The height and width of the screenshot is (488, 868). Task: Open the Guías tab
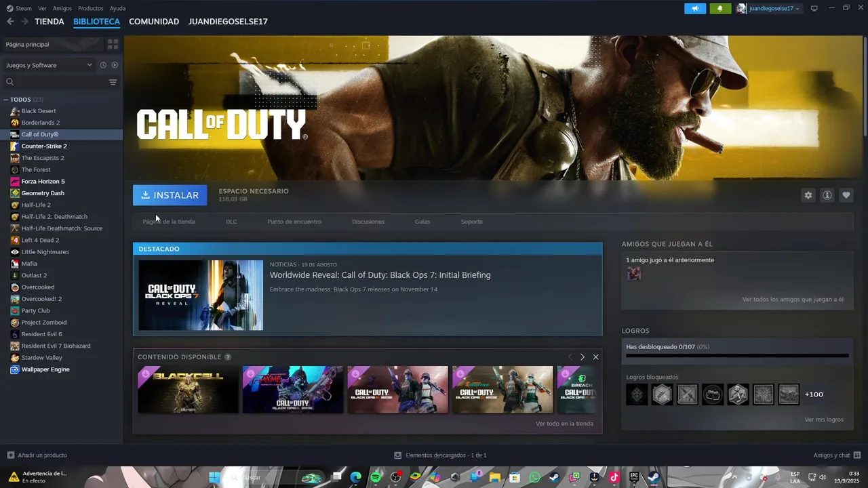[422, 222]
